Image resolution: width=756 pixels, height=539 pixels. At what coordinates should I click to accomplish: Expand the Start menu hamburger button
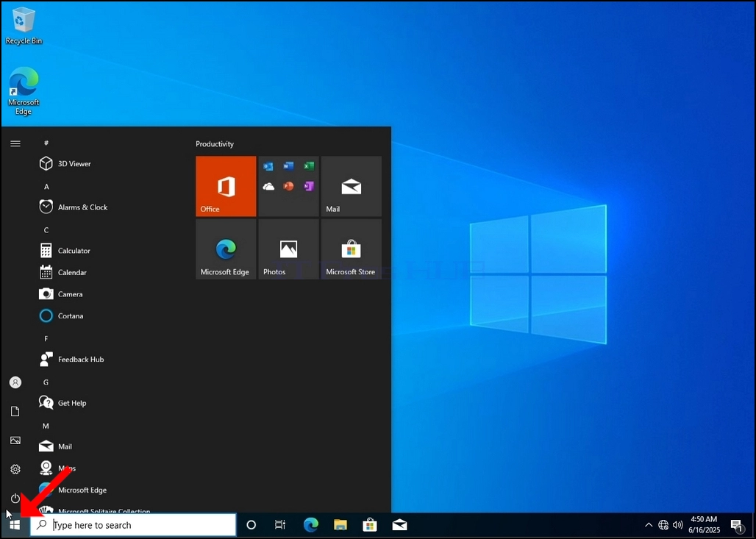point(15,143)
